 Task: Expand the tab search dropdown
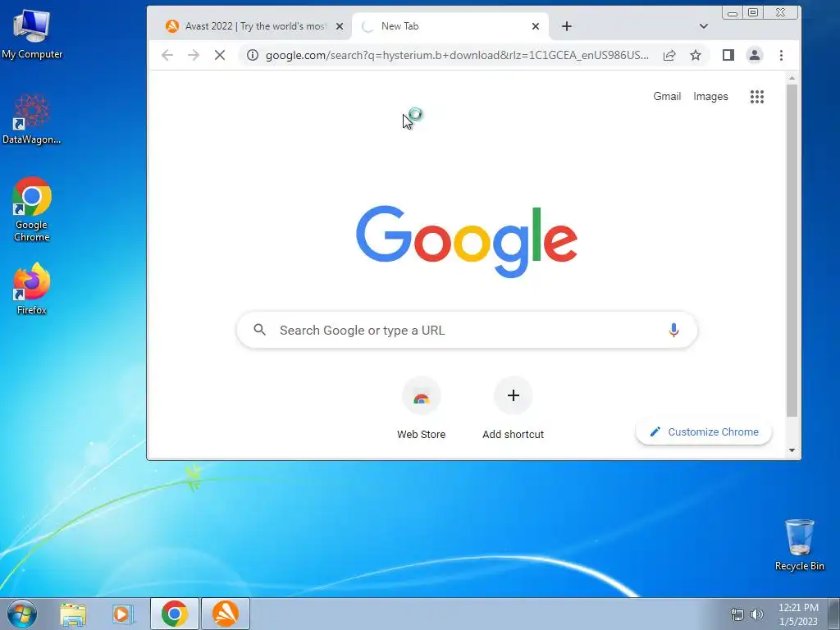(703, 26)
